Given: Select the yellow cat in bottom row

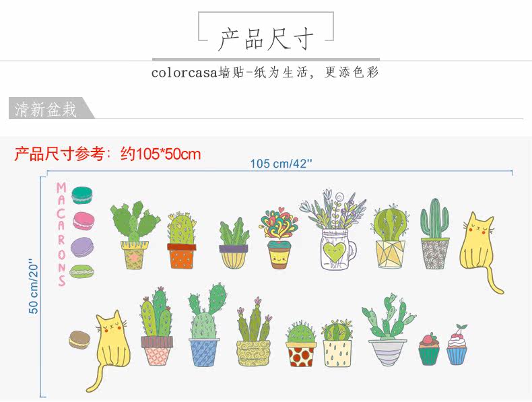Looking at the screenshot, I should [x=110, y=351].
